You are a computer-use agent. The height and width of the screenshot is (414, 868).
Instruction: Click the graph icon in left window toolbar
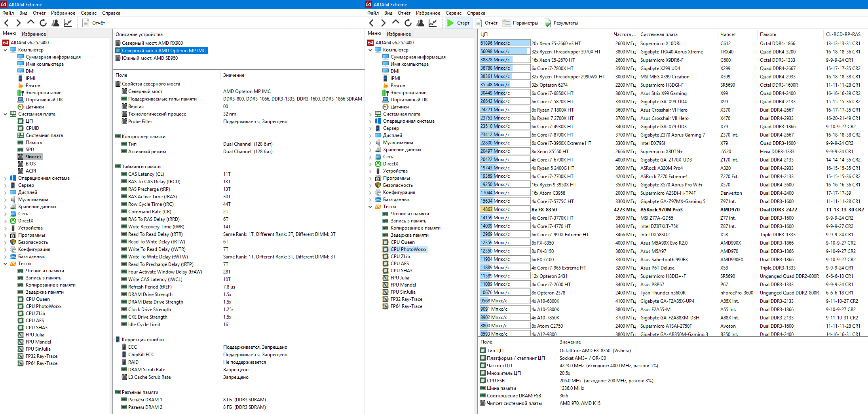click(68, 23)
